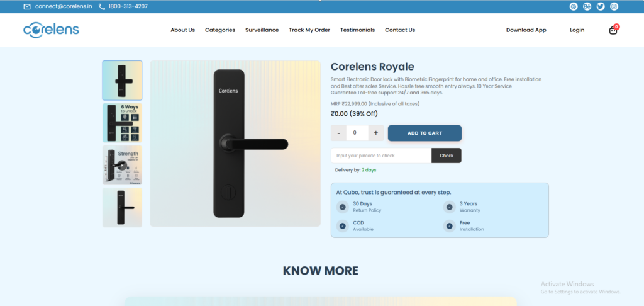Click the MRP ₹22,999.00 text
This screenshot has height=306, width=644.
click(x=375, y=104)
